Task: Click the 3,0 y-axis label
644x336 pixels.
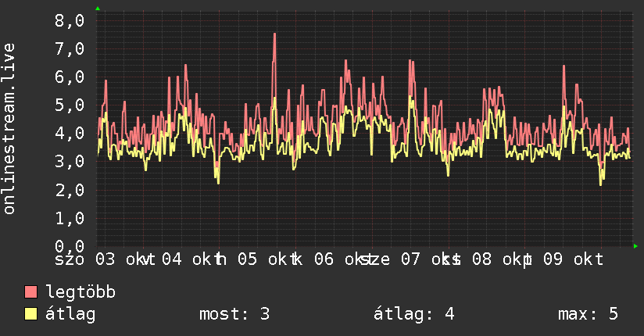Action: pos(70,162)
